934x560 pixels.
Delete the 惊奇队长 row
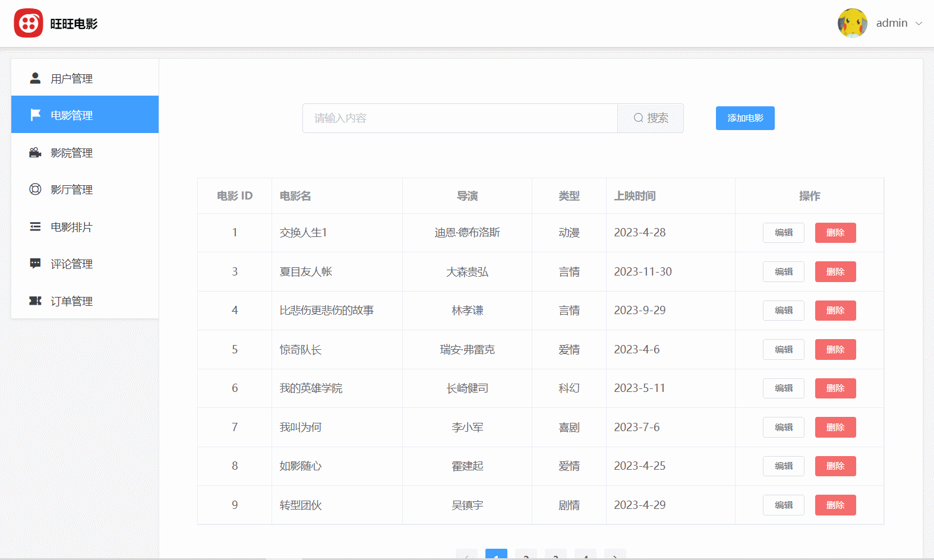835,349
